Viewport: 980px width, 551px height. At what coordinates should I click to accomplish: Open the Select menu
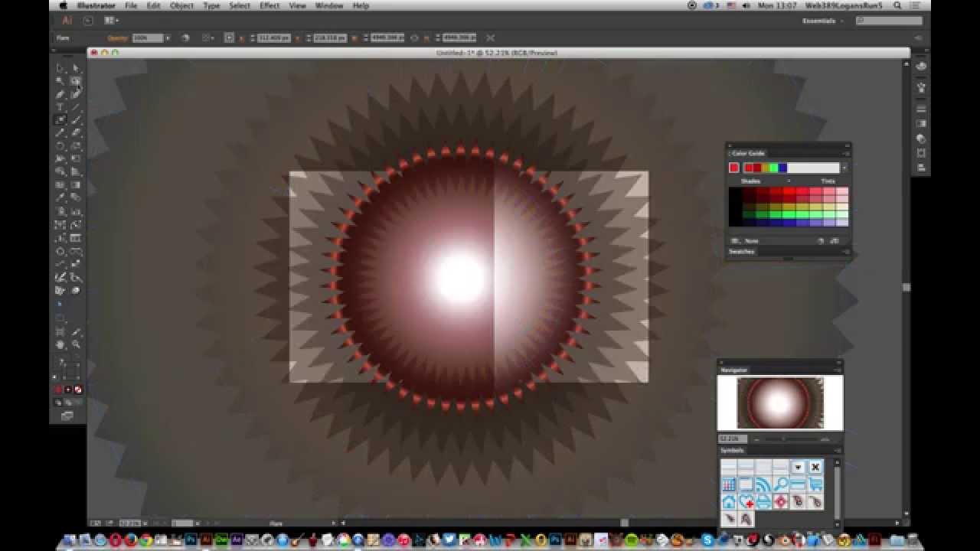click(240, 5)
